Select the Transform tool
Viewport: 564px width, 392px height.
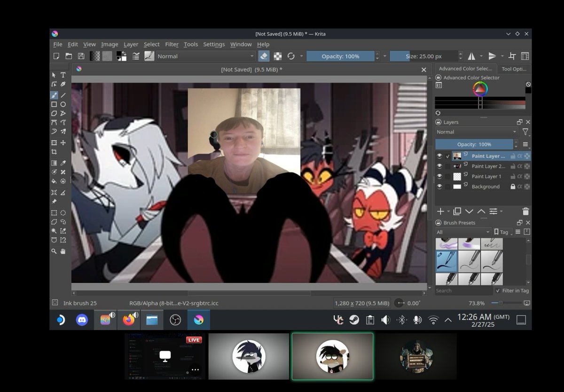click(x=54, y=142)
